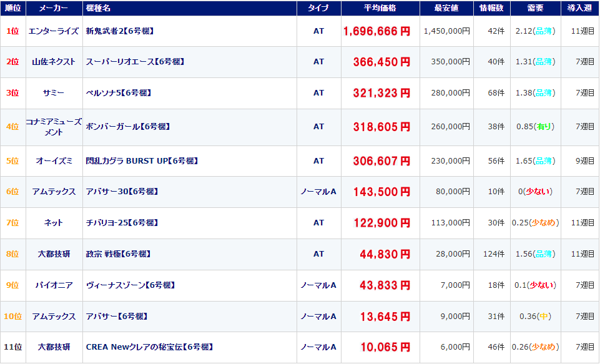Click demand value 0.36(中)
The height and width of the screenshot is (364, 600).
pyautogui.click(x=535, y=316)
